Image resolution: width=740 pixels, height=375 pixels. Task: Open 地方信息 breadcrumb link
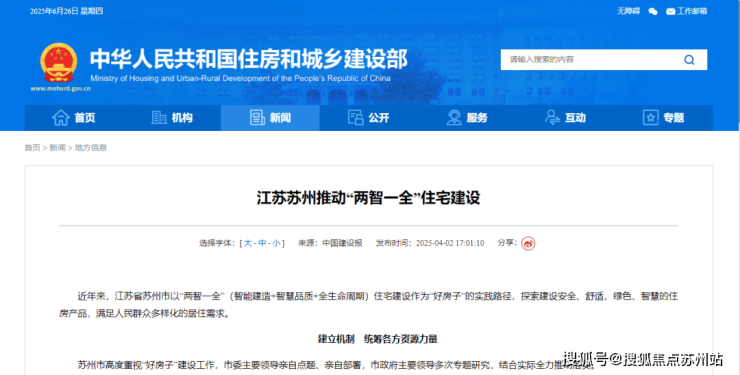(x=91, y=148)
